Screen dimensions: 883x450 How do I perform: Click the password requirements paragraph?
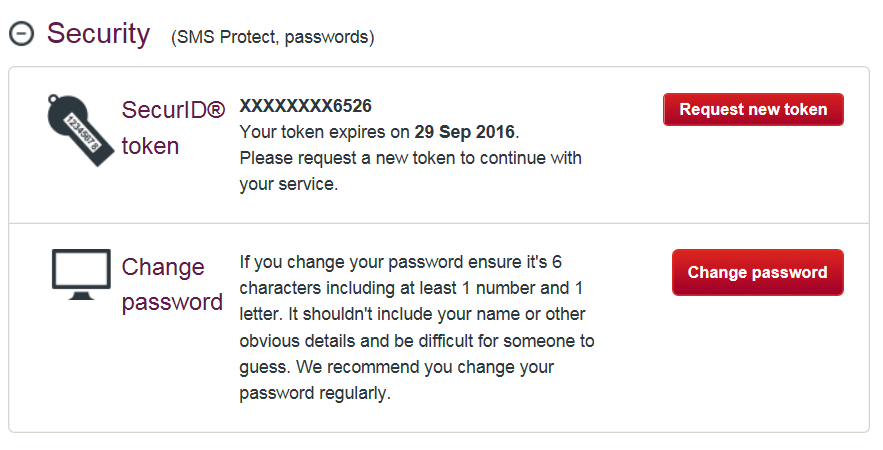pos(417,327)
